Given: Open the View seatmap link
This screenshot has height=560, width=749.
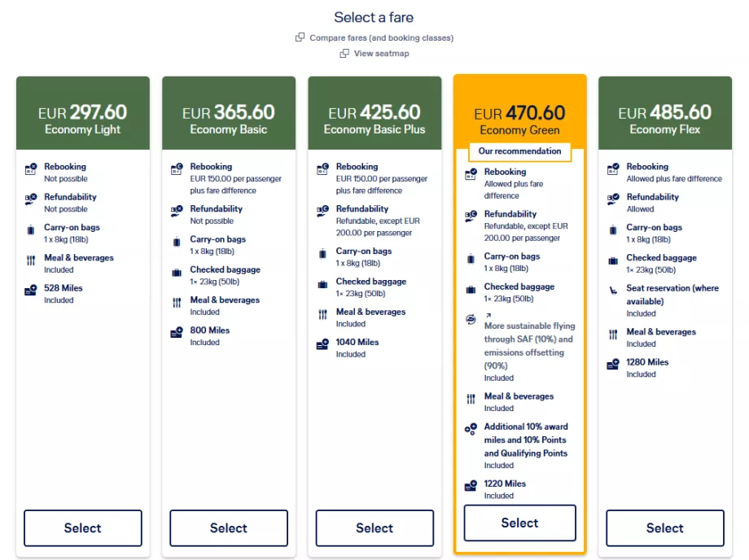Looking at the screenshot, I should [381, 54].
